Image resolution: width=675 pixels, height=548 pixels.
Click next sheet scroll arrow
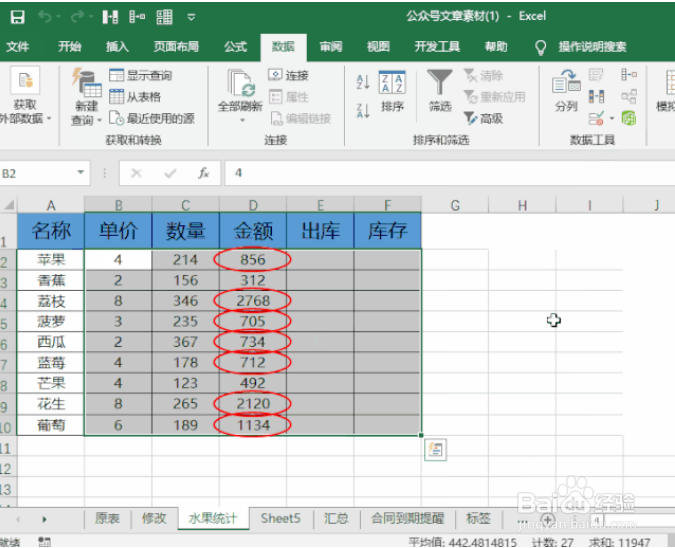coord(44,519)
